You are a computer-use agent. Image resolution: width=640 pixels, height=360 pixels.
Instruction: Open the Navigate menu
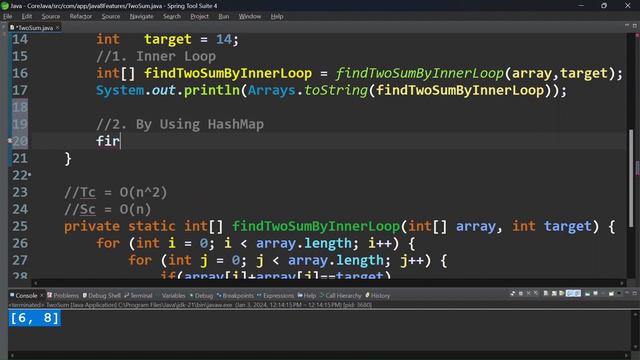[141, 16]
